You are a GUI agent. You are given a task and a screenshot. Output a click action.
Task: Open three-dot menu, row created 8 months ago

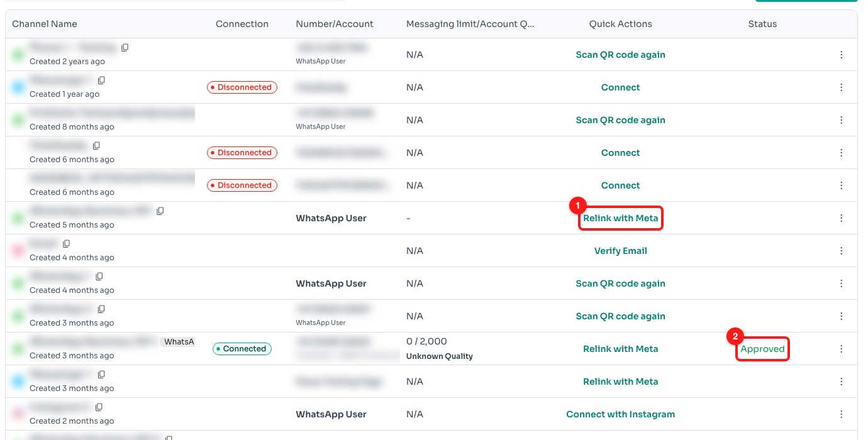click(842, 120)
